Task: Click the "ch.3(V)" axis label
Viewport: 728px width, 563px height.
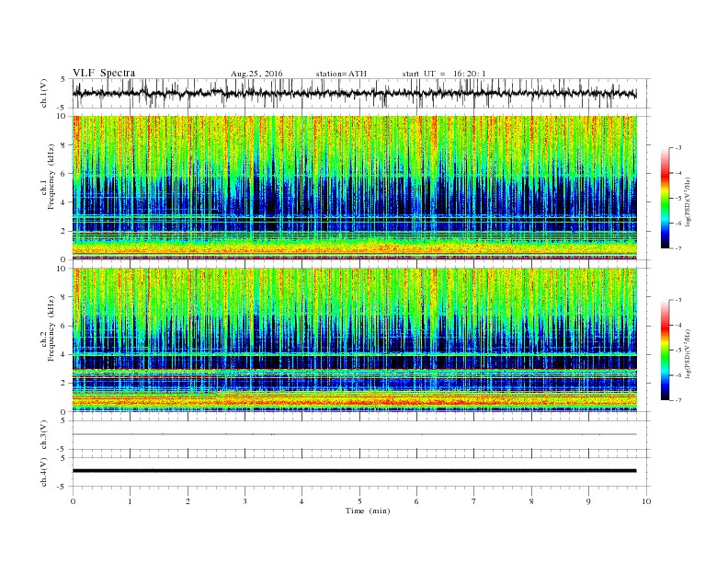Action: tap(44, 435)
